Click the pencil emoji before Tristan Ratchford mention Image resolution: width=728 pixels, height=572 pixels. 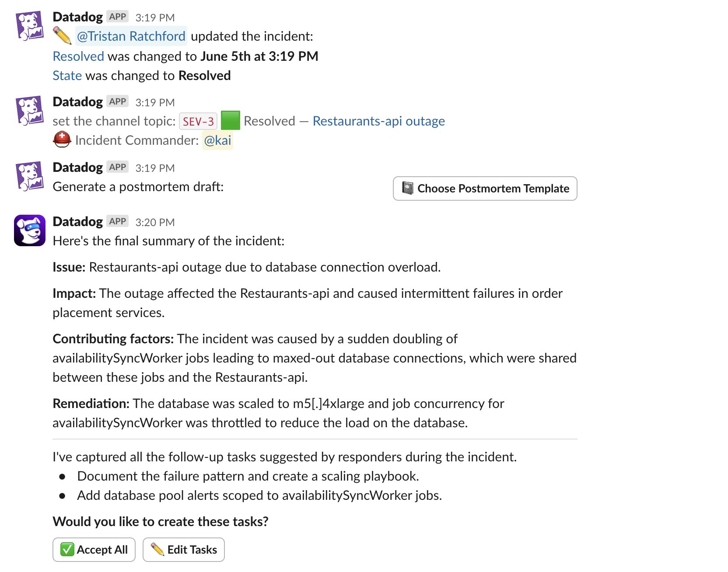point(62,36)
